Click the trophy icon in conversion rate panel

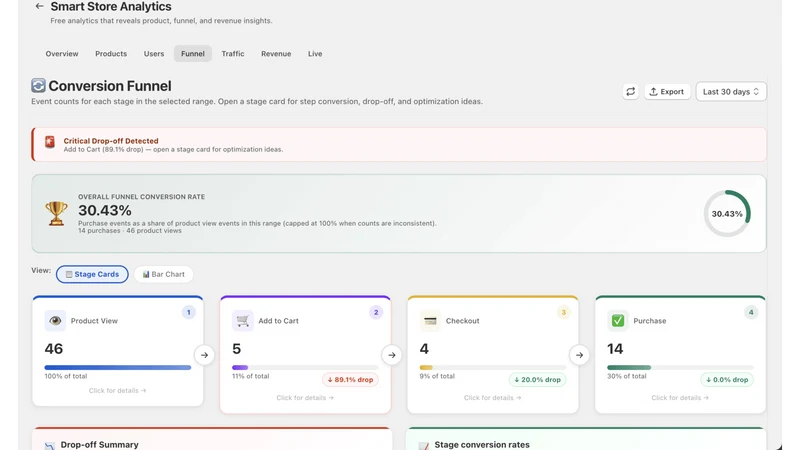(56, 213)
